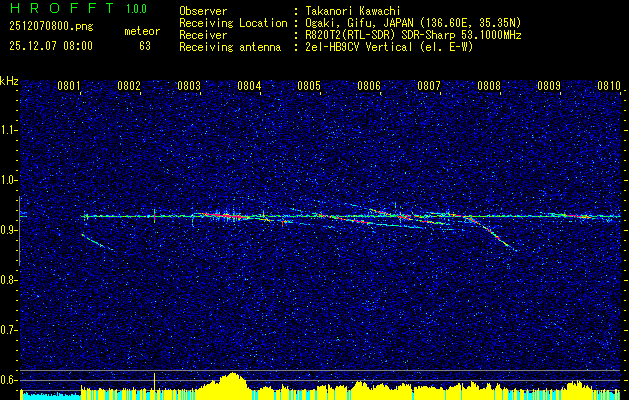Click the cyan noise level bar at bottom-left
The height and width of the screenshot is (400, 629).
coord(50,396)
